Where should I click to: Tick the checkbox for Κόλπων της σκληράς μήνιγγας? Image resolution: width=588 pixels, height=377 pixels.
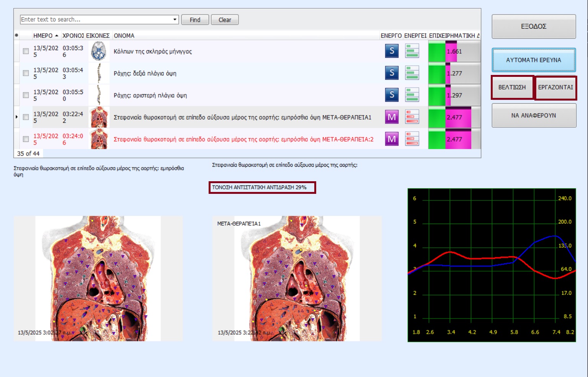pos(26,51)
